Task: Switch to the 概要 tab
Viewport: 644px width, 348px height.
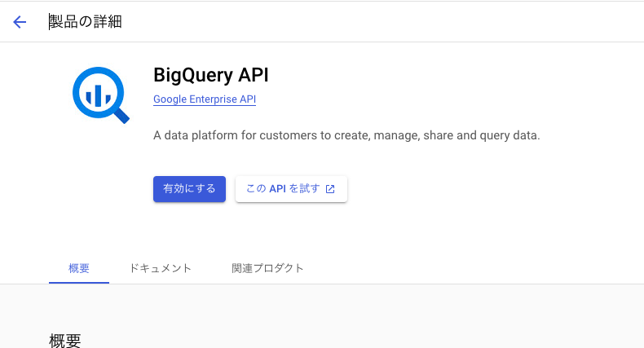Action: (x=79, y=268)
